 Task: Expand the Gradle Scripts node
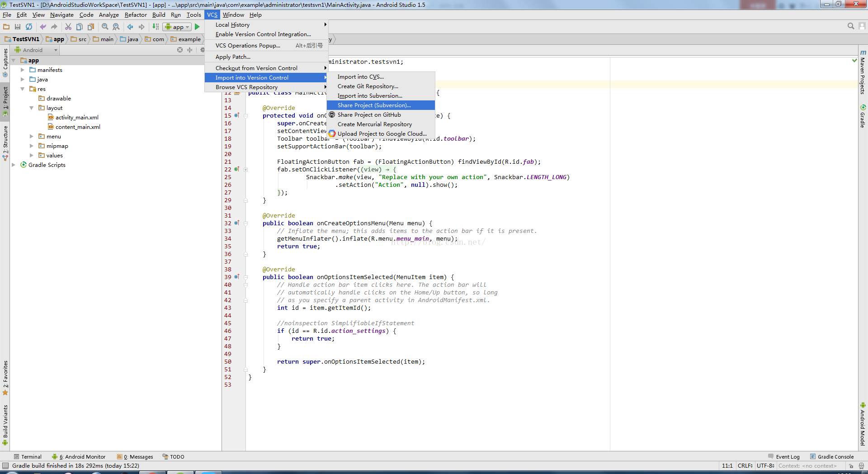[14, 165]
